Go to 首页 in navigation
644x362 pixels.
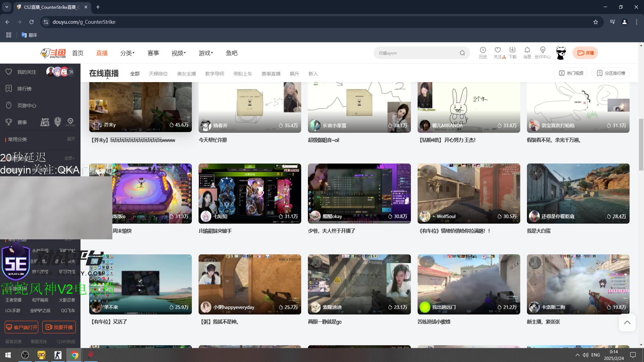pyautogui.click(x=78, y=53)
